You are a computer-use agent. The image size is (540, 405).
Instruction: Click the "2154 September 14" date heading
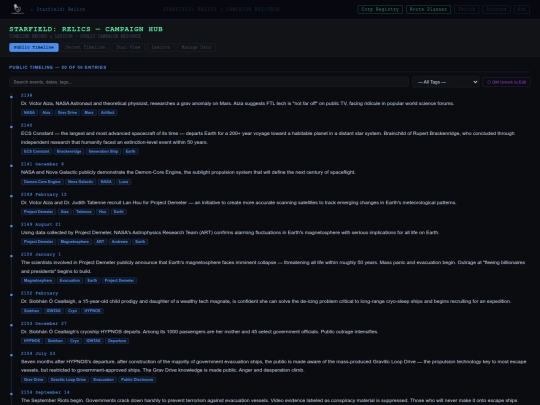tap(45, 393)
